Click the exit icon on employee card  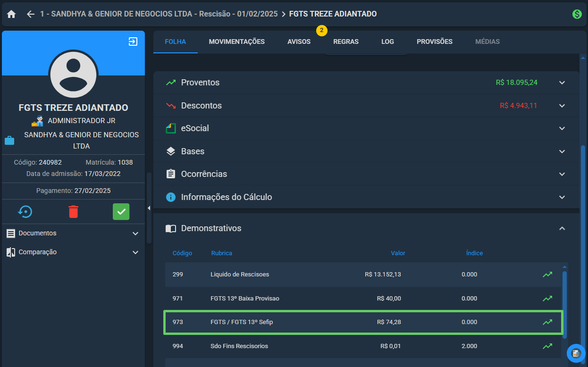coord(133,42)
